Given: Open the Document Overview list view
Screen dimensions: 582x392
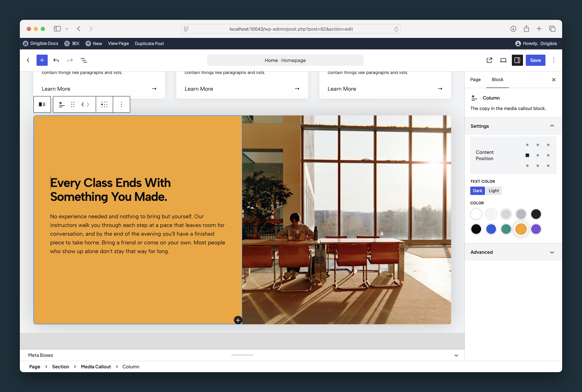Looking at the screenshot, I should pyautogui.click(x=84, y=60).
